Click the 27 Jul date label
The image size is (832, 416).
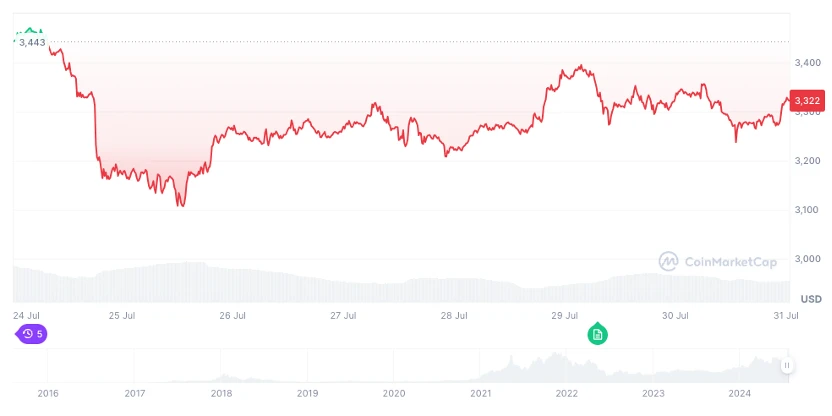[343, 316]
